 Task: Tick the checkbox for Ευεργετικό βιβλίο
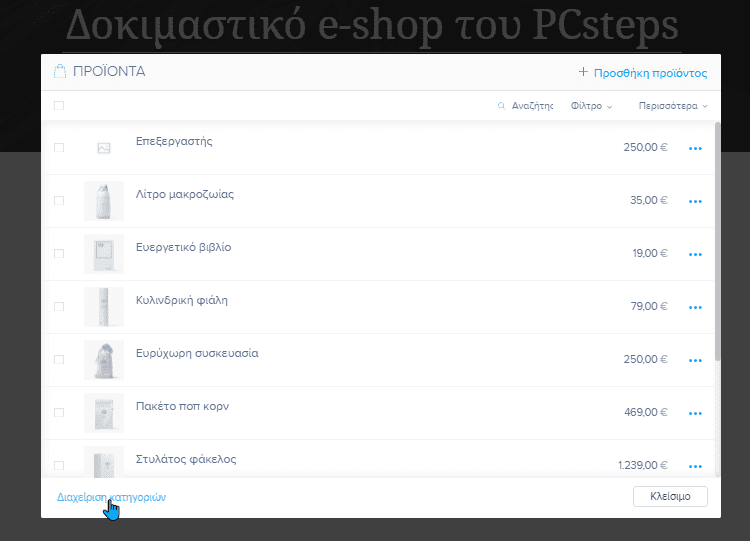coord(59,254)
